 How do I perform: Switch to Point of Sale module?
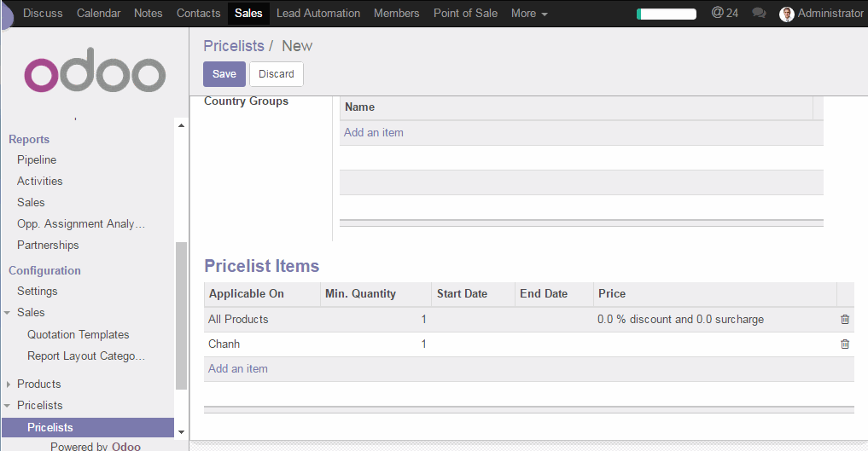(465, 13)
